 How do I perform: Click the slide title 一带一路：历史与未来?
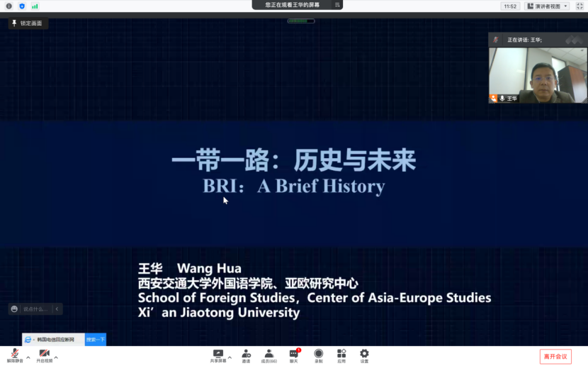293,160
